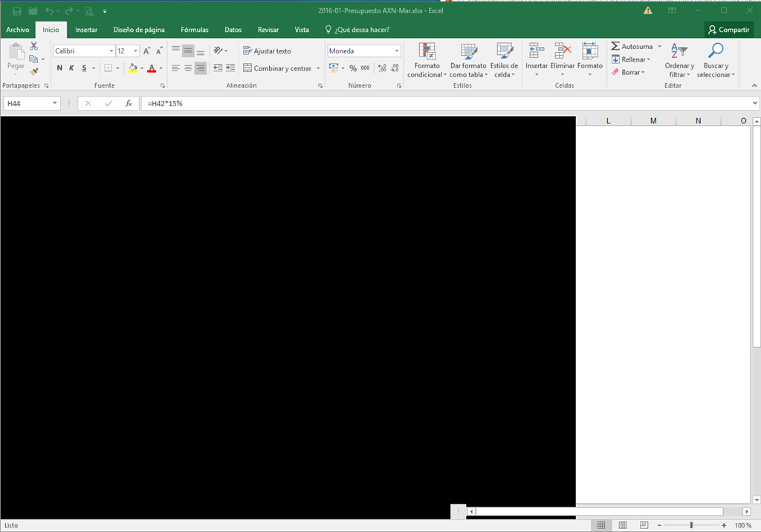
Task: Increase decimal places icon
Action: tap(382, 68)
